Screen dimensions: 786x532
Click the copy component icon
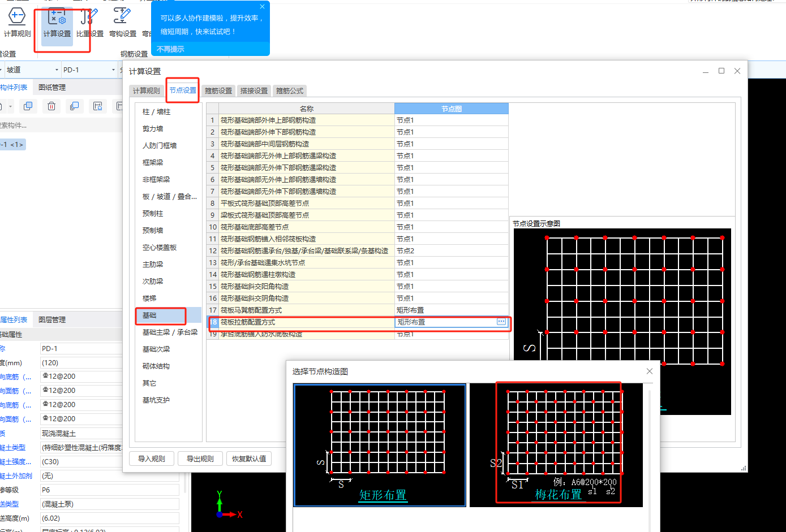28,106
